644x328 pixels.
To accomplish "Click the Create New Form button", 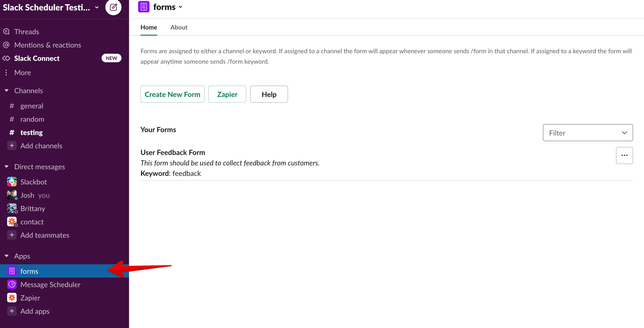I will tap(172, 94).
